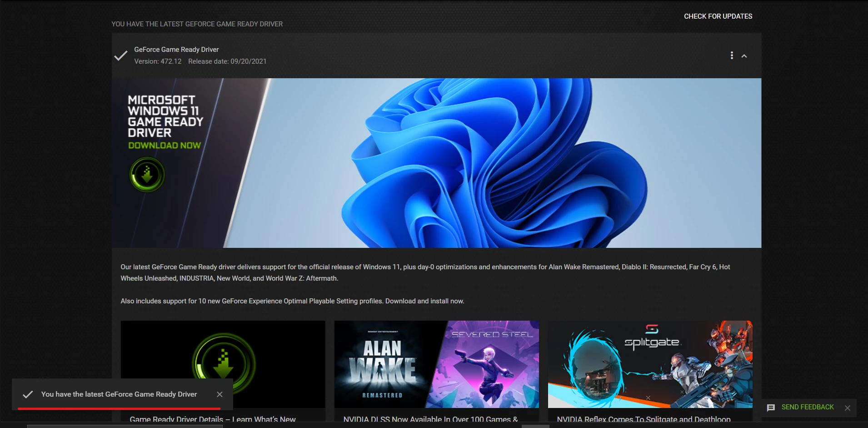Screen dimensions: 868x428
Task: Click 'You have the latest GeForce Game Ready Driver' toast text
Action: tap(119, 394)
